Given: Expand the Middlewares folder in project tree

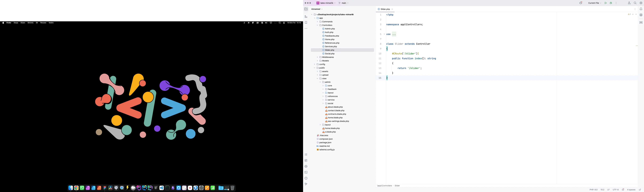Looking at the screenshot, I should coord(318,57).
